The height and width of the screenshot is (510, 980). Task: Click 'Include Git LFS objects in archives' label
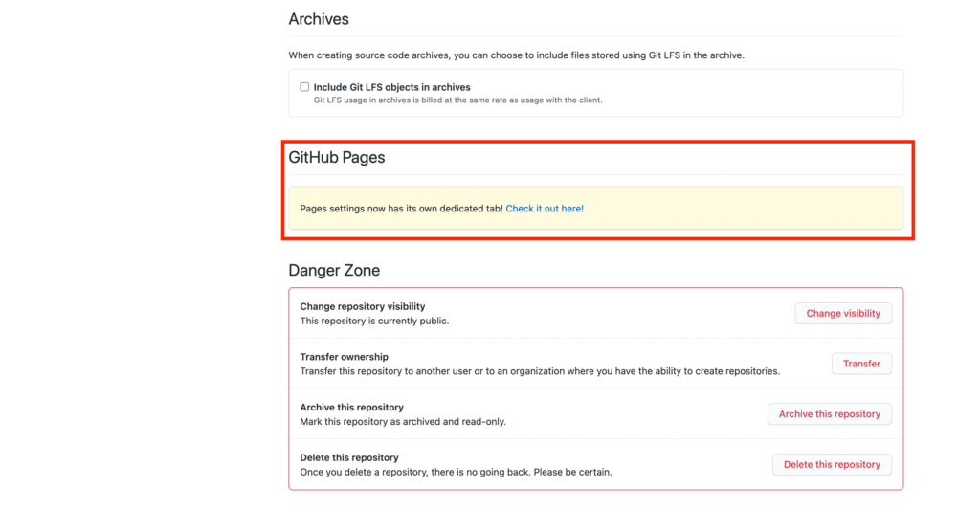click(391, 87)
